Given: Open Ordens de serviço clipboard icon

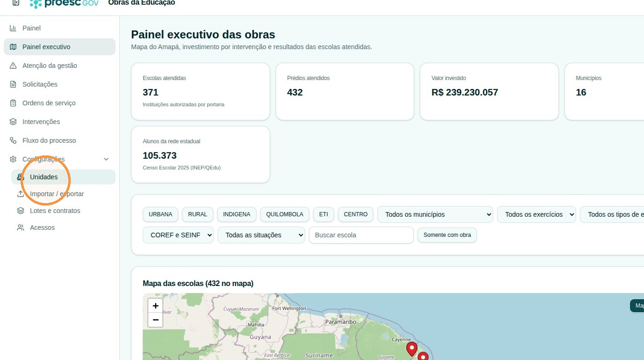Looking at the screenshot, I should click(13, 103).
